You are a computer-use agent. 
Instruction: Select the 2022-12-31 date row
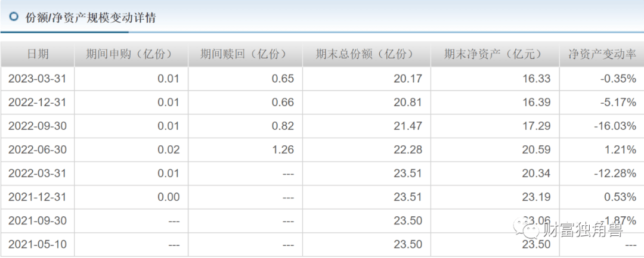[x=37, y=102]
